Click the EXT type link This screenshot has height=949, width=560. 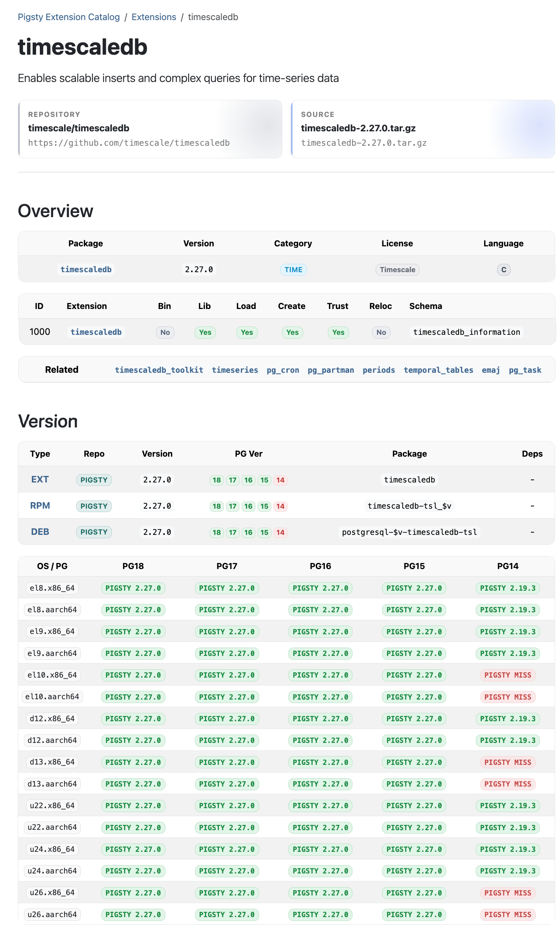40,479
